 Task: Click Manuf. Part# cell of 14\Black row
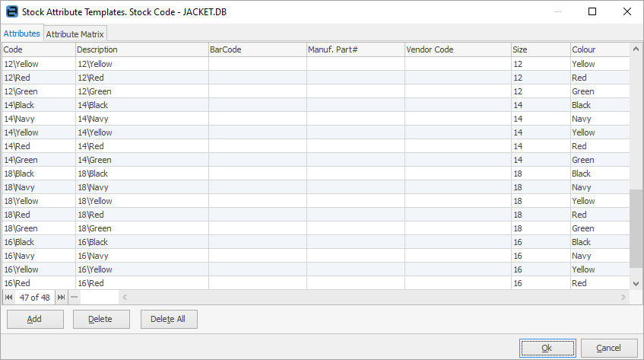tap(356, 105)
